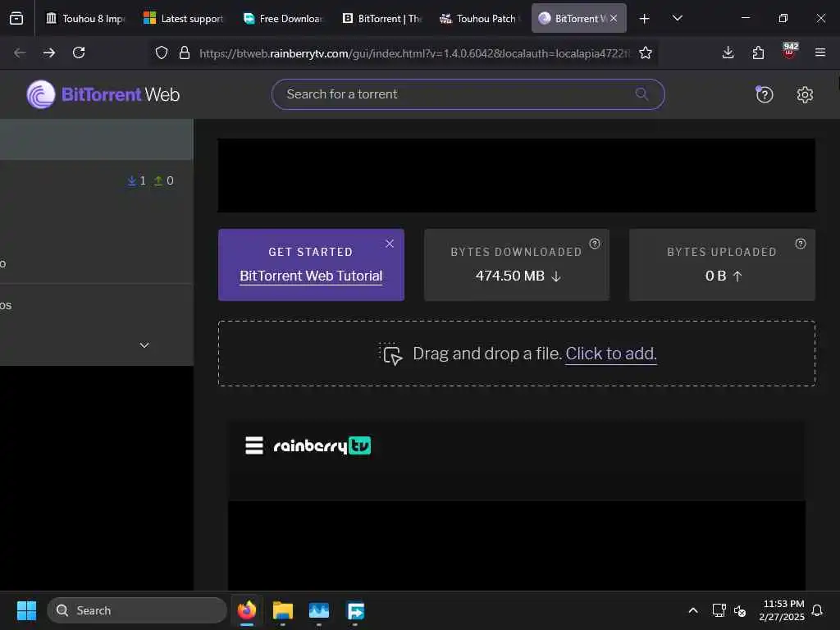Click the Click to add link
The image size is (840, 630).
tap(610, 354)
